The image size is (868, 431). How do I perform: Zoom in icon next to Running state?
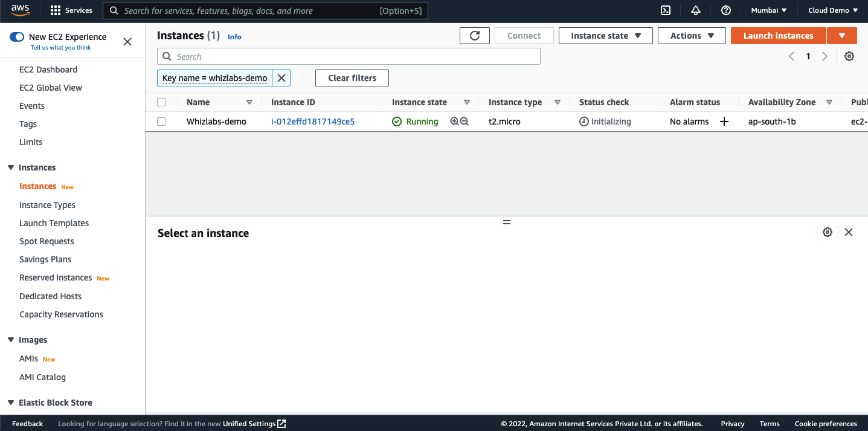[455, 122]
